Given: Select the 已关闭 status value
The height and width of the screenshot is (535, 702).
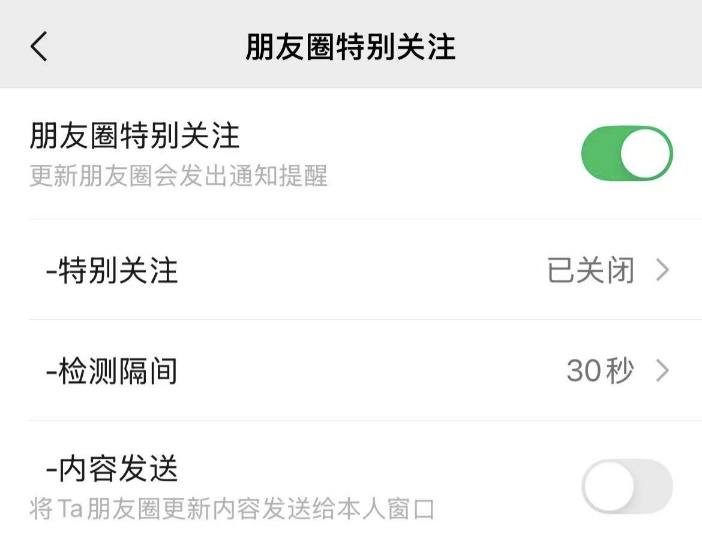Looking at the screenshot, I should (591, 270).
